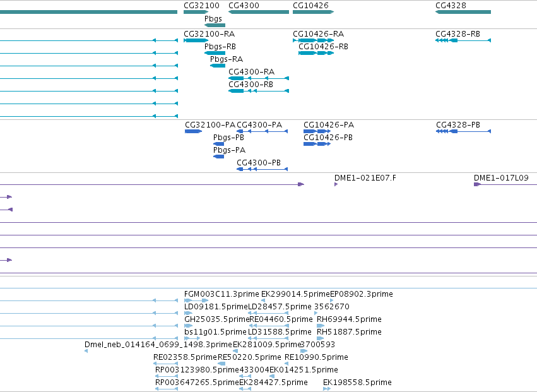The height and width of the screenshot is (392, 537).
Task: Click the CG10426-PA coding sequence
Action: coord(317,131)
